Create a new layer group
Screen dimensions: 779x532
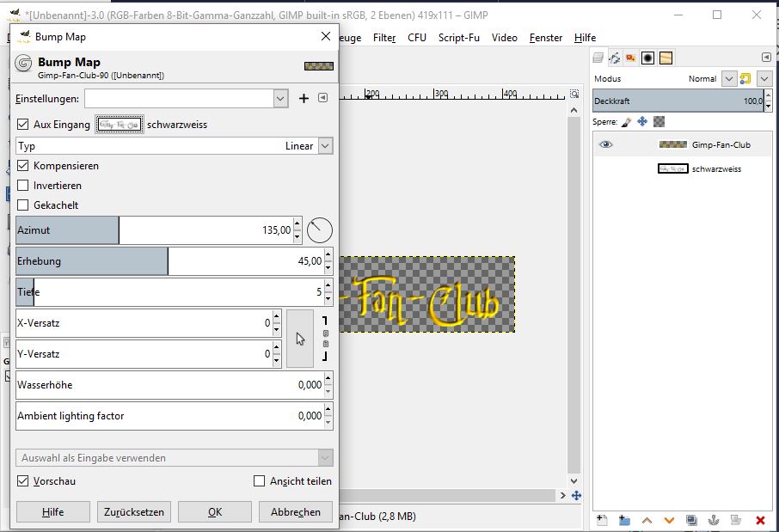tap(624, 520)
